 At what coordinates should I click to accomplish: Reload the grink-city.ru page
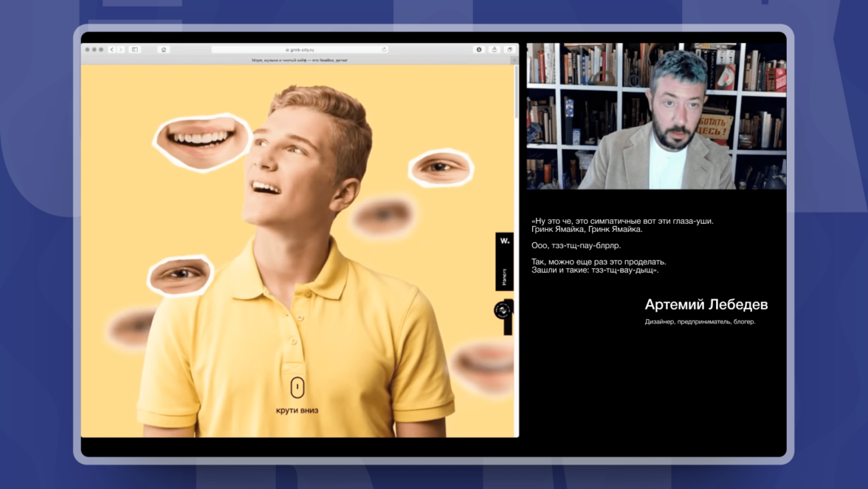tap(384, 49)
